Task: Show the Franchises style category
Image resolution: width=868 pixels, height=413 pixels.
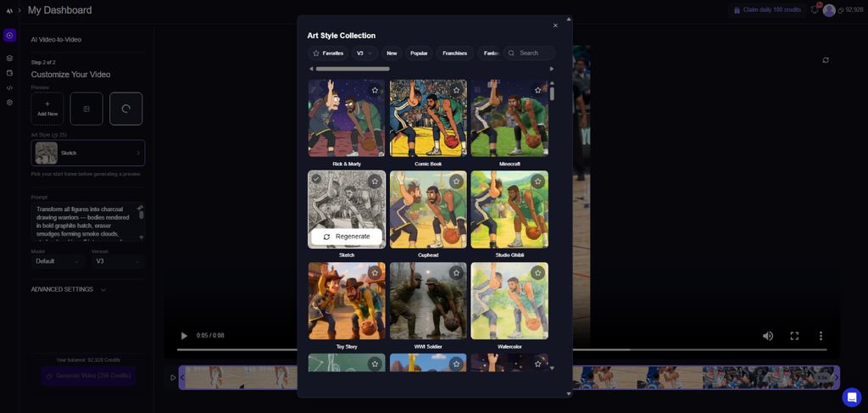Action: coord(454,53)
